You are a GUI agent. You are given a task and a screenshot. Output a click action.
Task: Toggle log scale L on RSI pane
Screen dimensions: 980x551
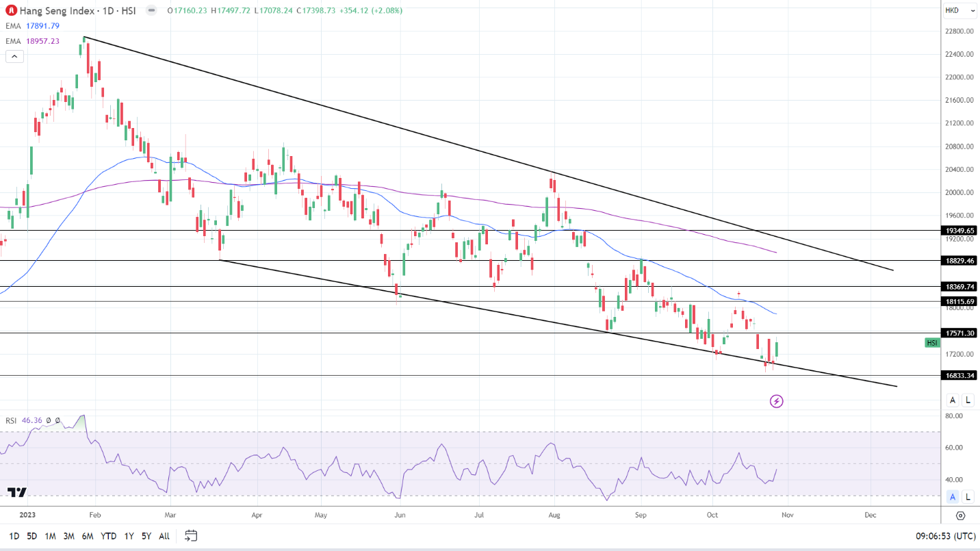click(x=968, y=497)
